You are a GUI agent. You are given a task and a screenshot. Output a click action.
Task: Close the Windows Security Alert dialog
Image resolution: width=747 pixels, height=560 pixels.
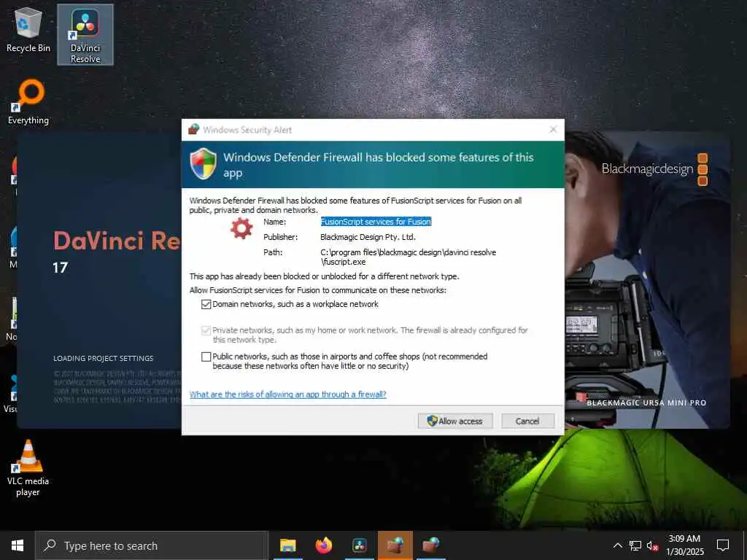[553, 130]
